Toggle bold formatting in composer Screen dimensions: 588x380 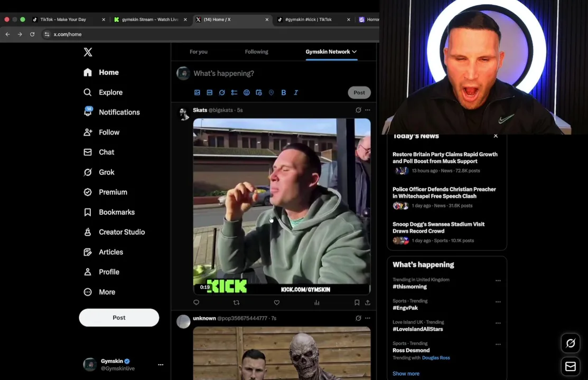(x=284, y=92)
